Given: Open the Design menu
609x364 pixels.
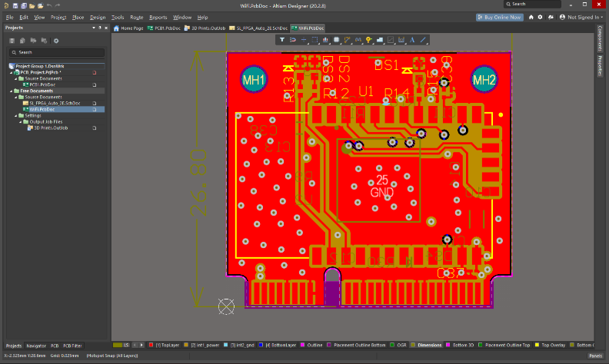Looking at the screenshot, I should (x=98, y=17).
